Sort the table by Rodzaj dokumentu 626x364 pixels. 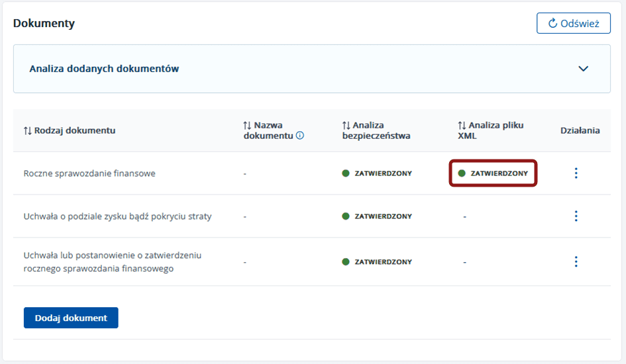click(x=70, y=130)
